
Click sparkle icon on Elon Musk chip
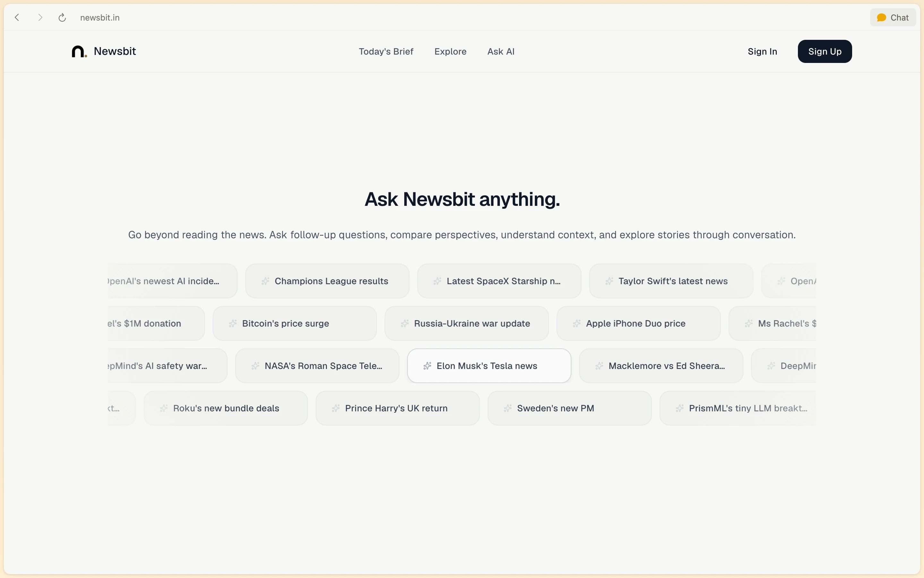click(427, 366)
